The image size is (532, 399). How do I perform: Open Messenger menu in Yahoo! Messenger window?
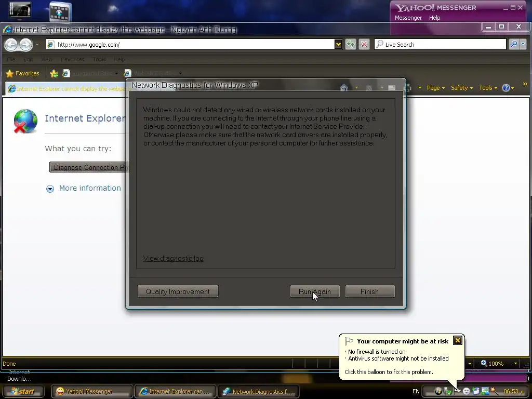tap(408, 18)
